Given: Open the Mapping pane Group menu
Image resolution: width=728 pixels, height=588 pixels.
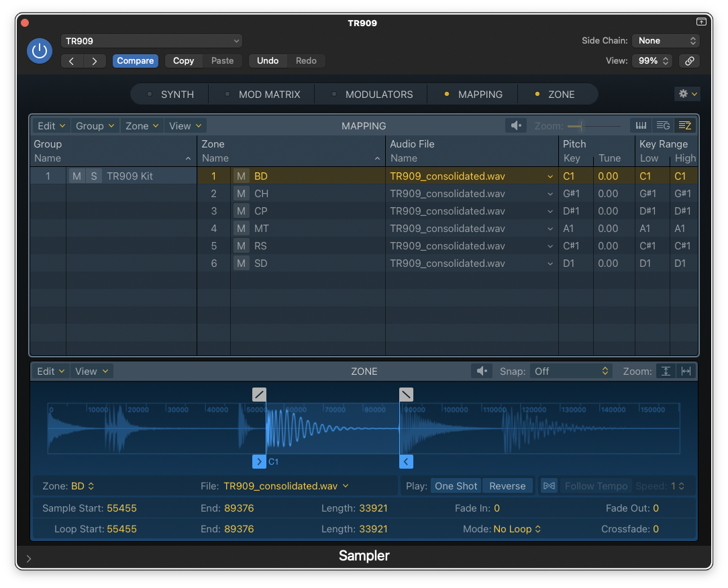Looking at the screenshot, I should (95, 126).
